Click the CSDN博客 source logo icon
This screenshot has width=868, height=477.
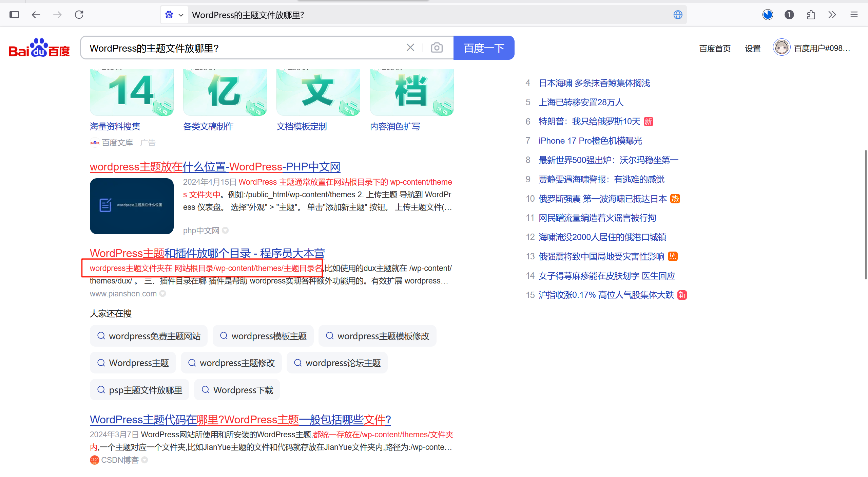[x=94, y=460]
